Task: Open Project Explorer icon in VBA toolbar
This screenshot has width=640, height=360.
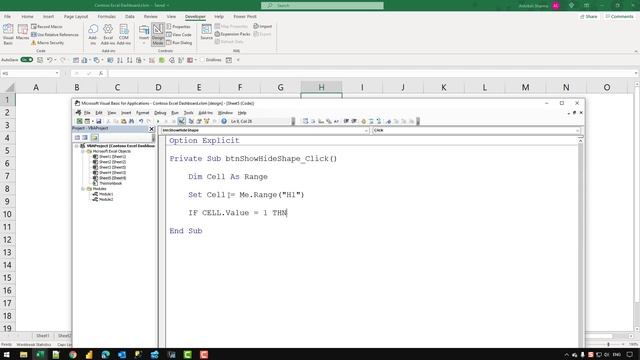Action: pos(191,121)
